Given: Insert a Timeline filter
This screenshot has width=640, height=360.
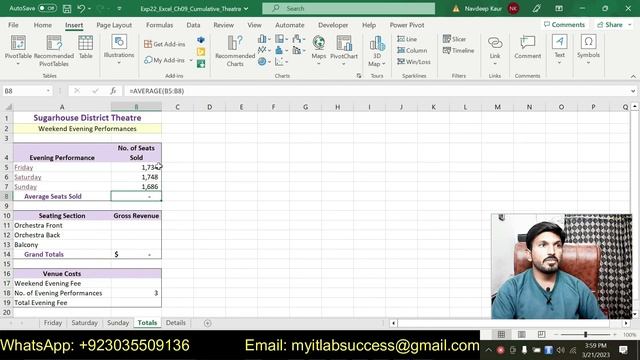Looking at the screenshot, I should click(x=458, y=50).
